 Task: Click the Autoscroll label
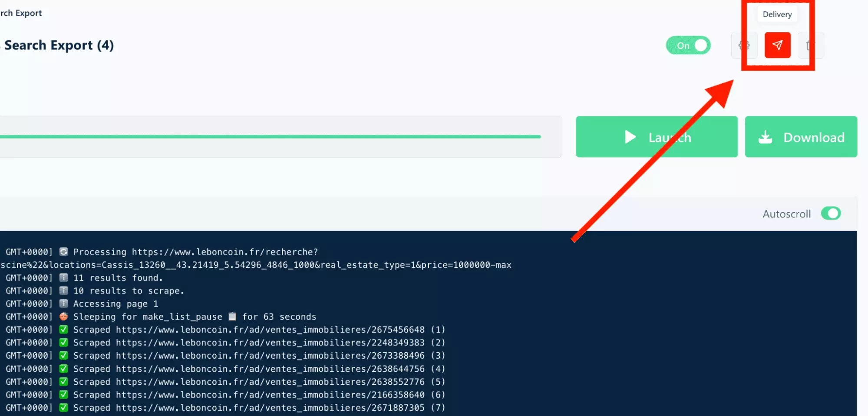[786, 214]
